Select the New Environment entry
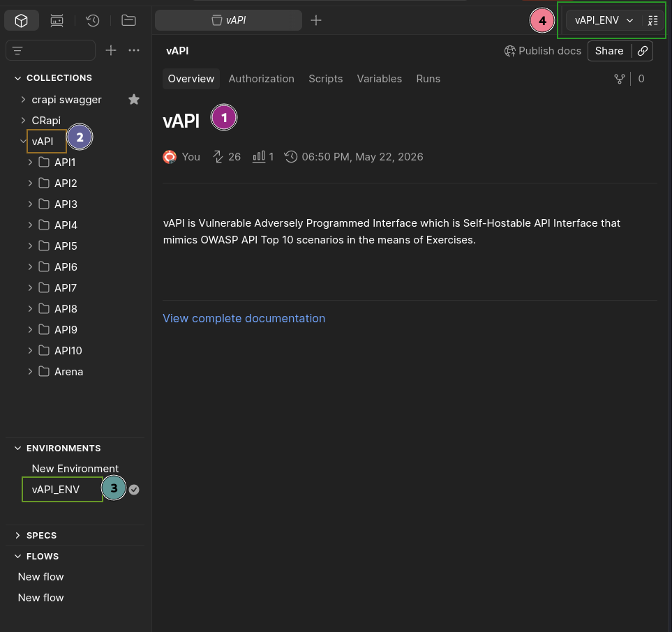The image size is (672, 632). [x=75, y=468]
